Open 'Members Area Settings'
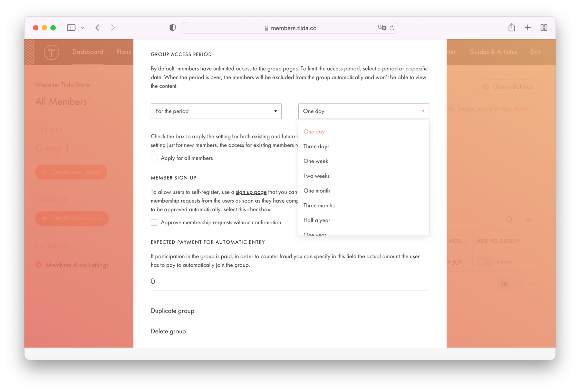 click(x=77, y=265)
